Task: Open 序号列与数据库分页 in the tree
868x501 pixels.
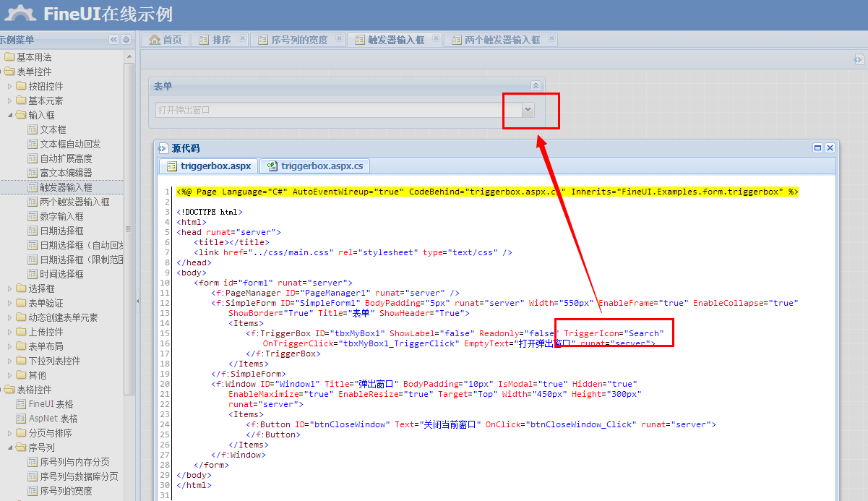Action: click(x=79, y=476)
